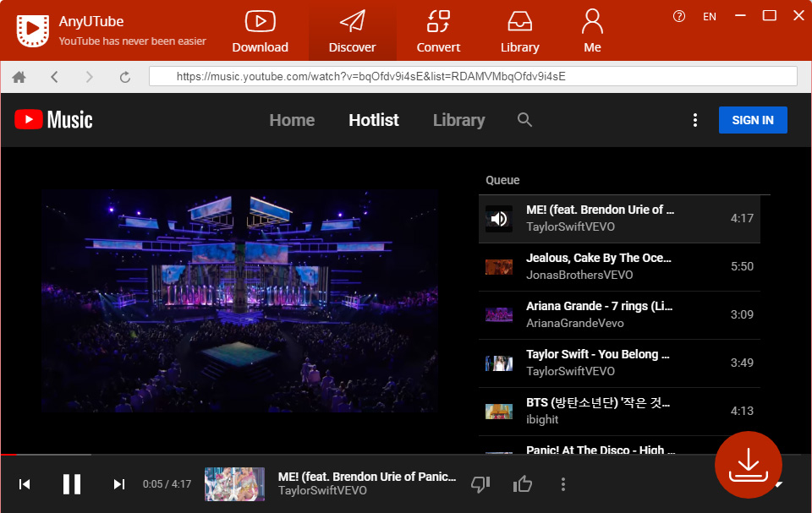The height and width of the screenshot is (513, 812).
Task: Skip to the next track
Action: tap(119, 484)
